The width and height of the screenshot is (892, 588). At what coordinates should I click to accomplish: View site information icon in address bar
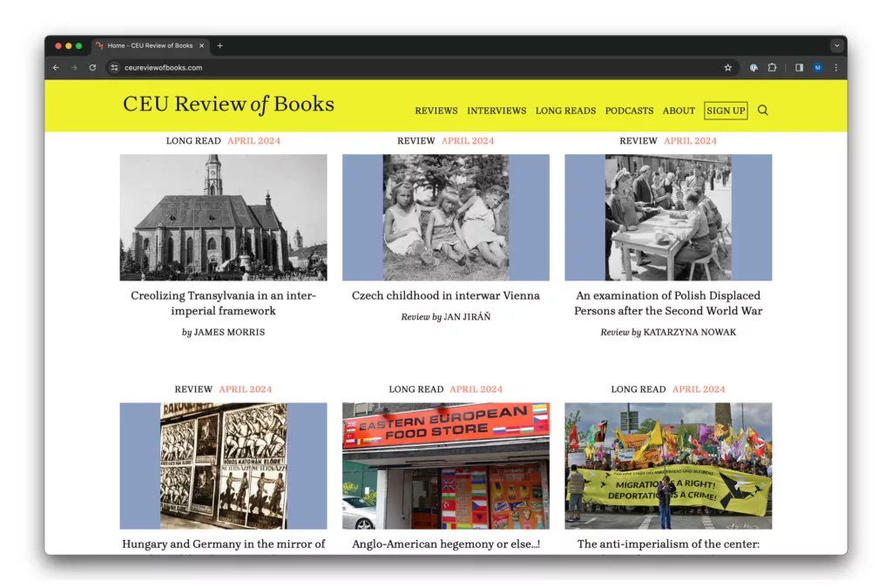pyautogui.click(x=114, y=68)
